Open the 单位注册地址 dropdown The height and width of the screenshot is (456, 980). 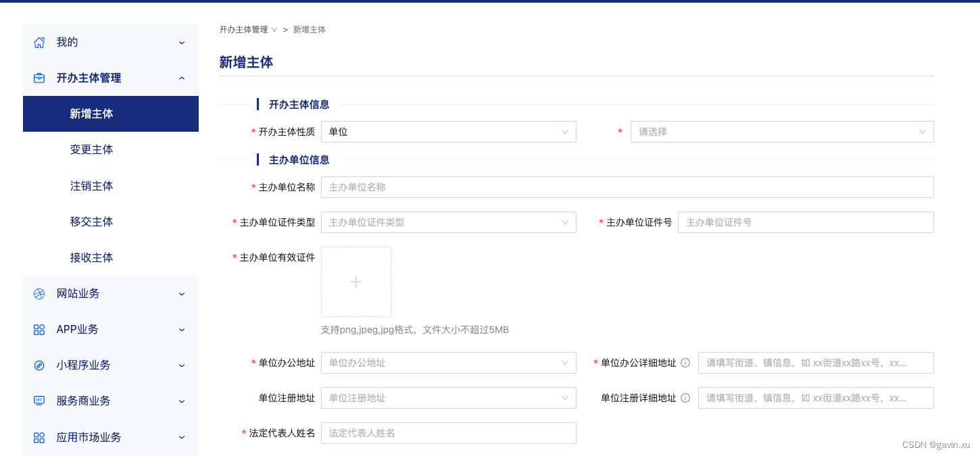pos(449,398)
